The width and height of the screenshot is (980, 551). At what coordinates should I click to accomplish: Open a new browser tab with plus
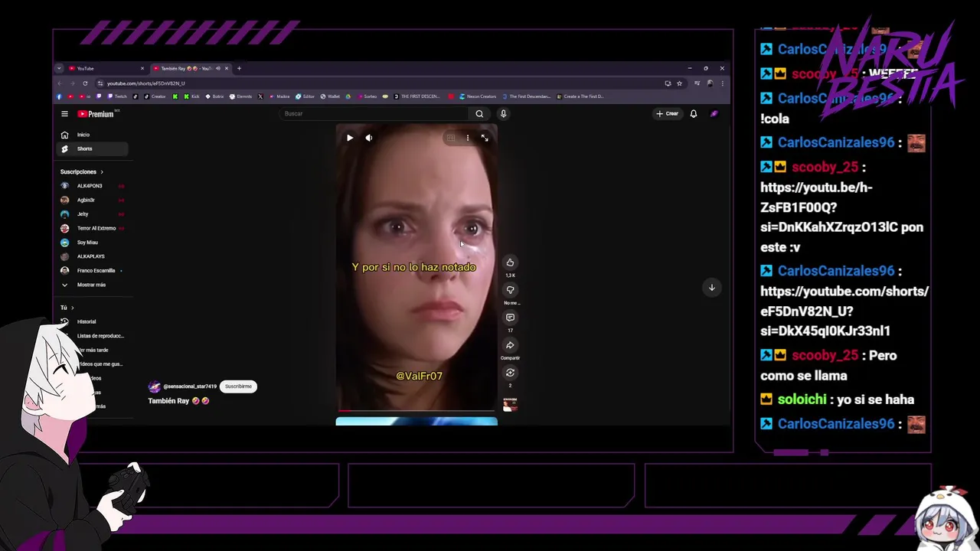(239, 68)
